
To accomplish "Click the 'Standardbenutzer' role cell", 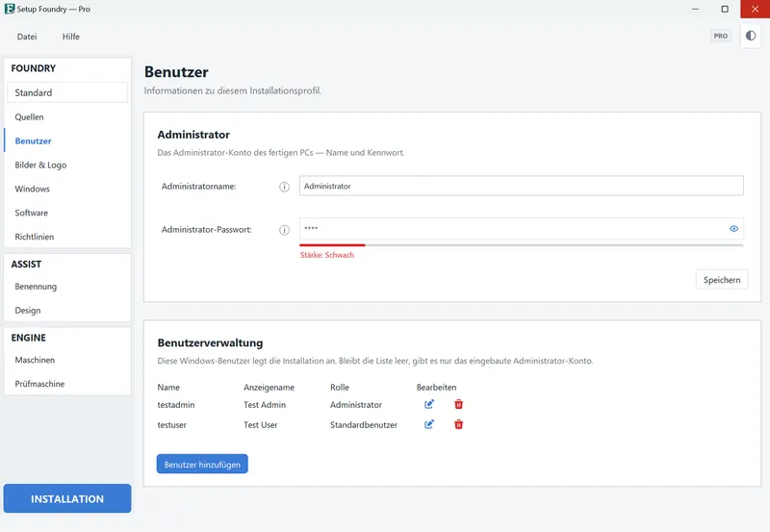I will point(364,425).
